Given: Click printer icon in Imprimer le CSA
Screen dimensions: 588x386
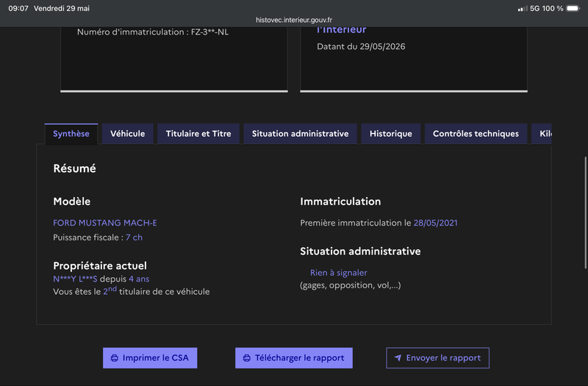Looking at the screenshot, I should [115, 358].
